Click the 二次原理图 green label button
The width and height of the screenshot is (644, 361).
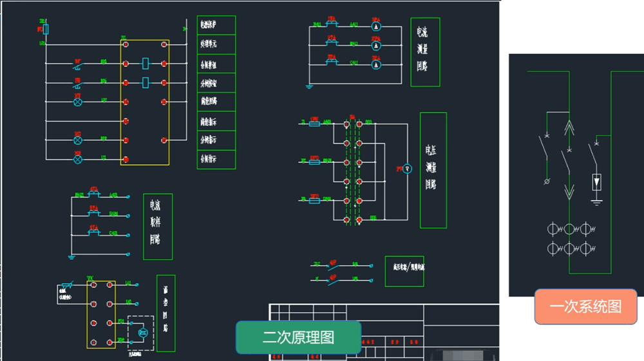(x=298, y=337)
